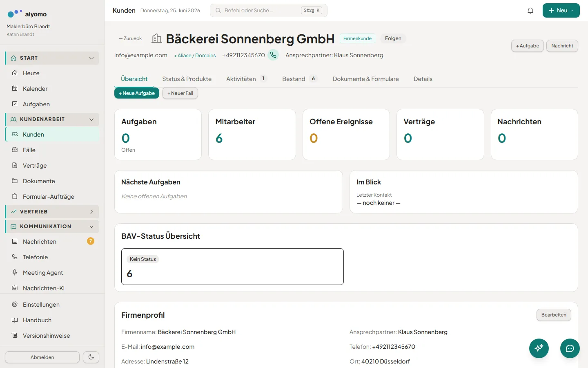
Task: Click the +Neuer Fall button
Action: [x=180, y=93]
